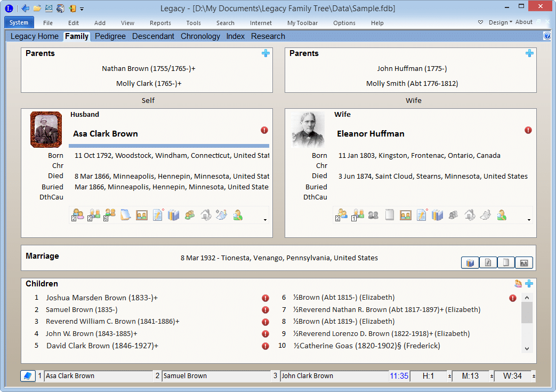556x392 pixels.
Task: Switch to the Pedigree view tab
Action: tap(110, 36)
